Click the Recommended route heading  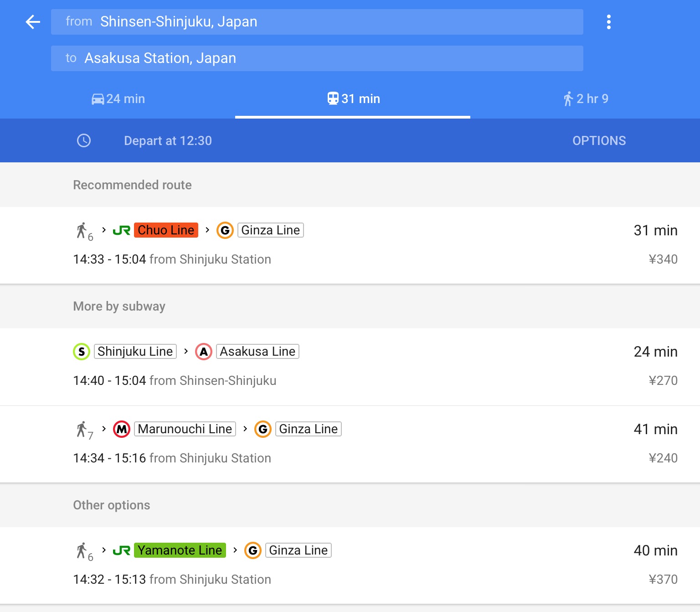coord(132,185)
